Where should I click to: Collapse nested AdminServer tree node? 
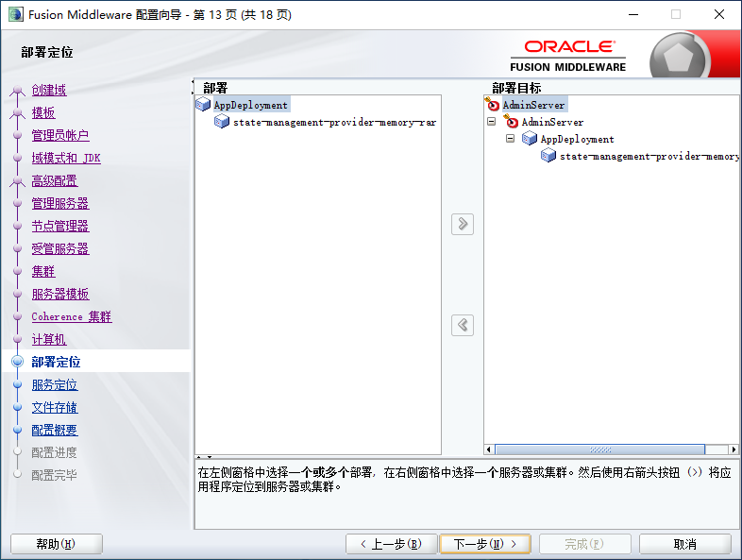pos(492,122)
